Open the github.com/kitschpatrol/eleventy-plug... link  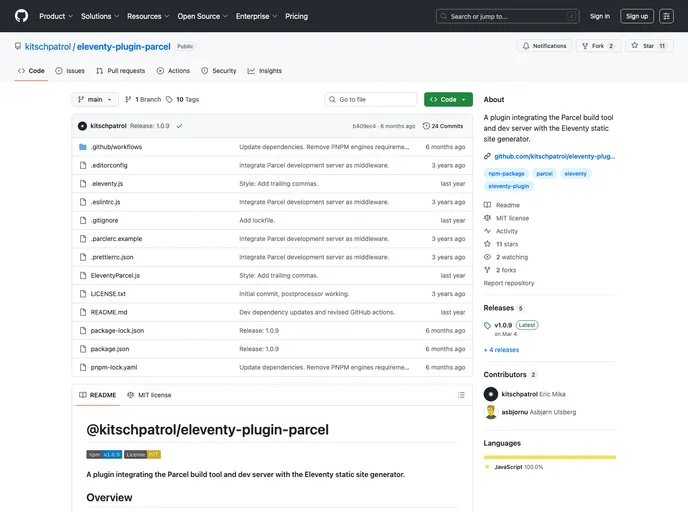[x=554, y=156]
